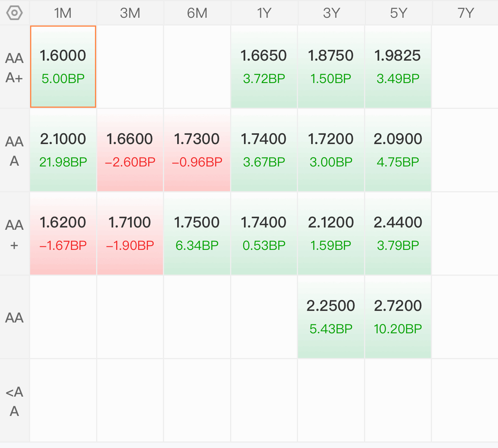The width and height of the screenshot is (498, 448).
Task: Click the hexagon settings icon in table corner
Action: pos(15,13)
